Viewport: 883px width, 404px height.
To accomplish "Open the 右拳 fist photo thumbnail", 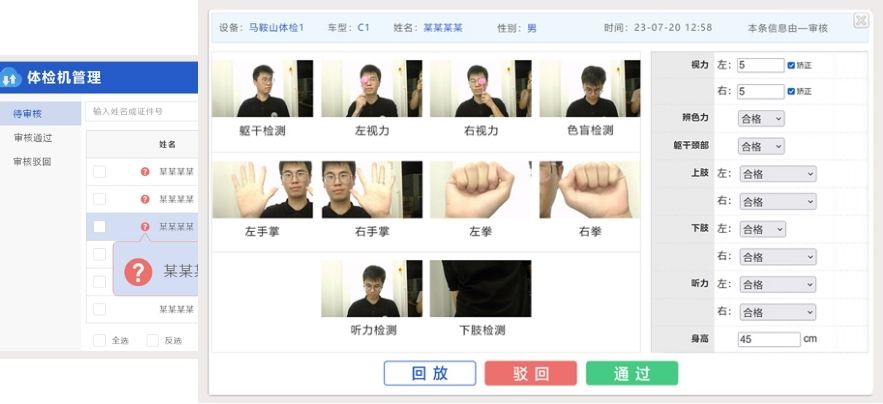I will (590, 189).
